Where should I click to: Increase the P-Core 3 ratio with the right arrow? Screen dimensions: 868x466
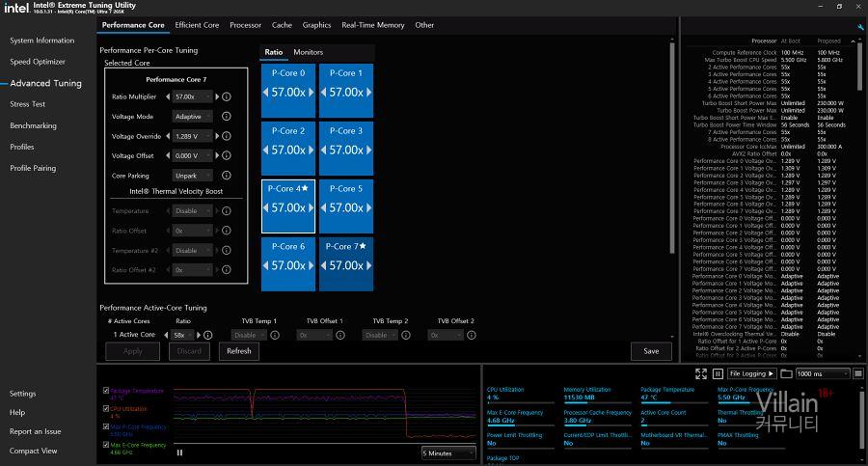tap(367, 151)
